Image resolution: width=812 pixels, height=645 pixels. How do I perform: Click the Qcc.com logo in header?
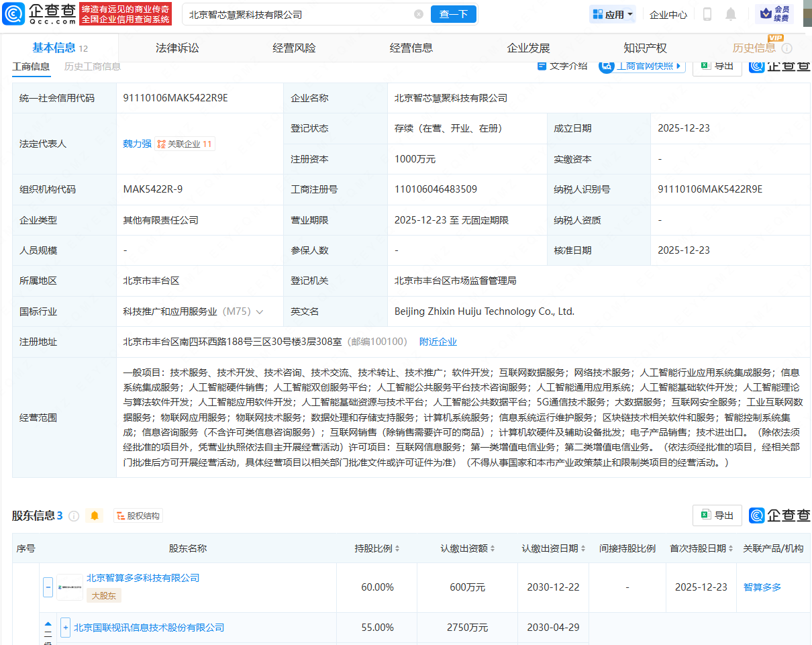39,13
